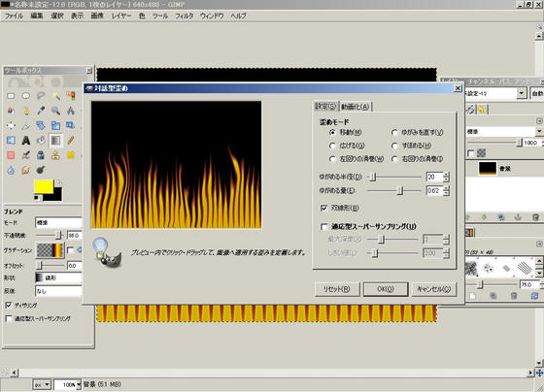Enable 適応型スーパーサンプリング in the dialog
This screenshot has width=544, height=392.
pyautogui.click(x=323, y=227)
